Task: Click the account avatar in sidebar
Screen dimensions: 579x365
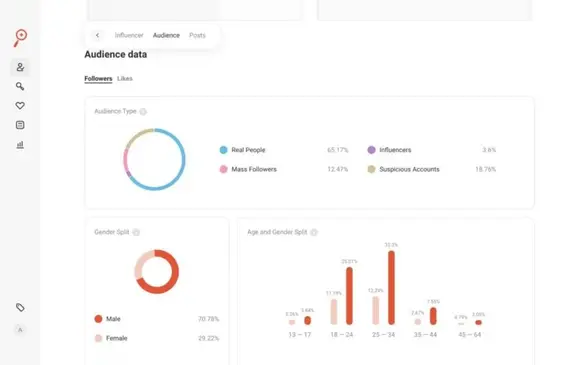Action: tap(20, 330)
